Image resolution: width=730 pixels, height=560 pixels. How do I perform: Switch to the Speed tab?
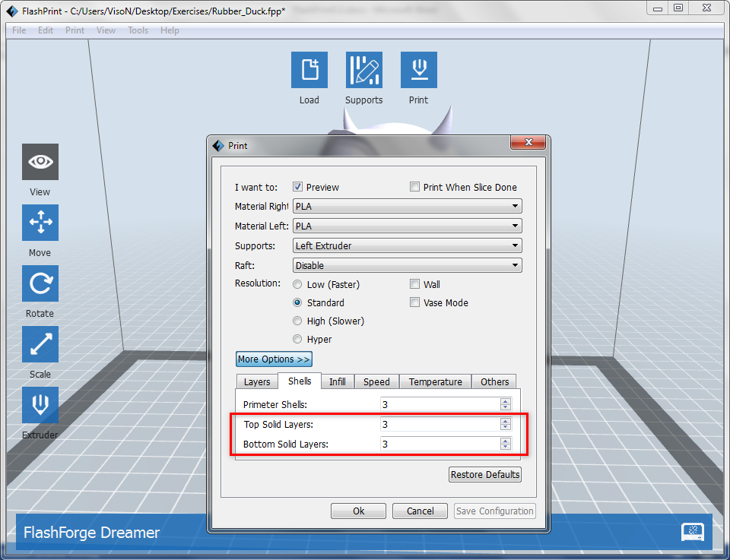376,382
